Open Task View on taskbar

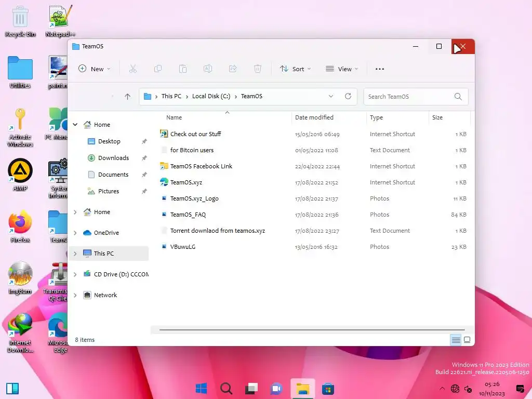pyautogui.click(x=251, y=389)
